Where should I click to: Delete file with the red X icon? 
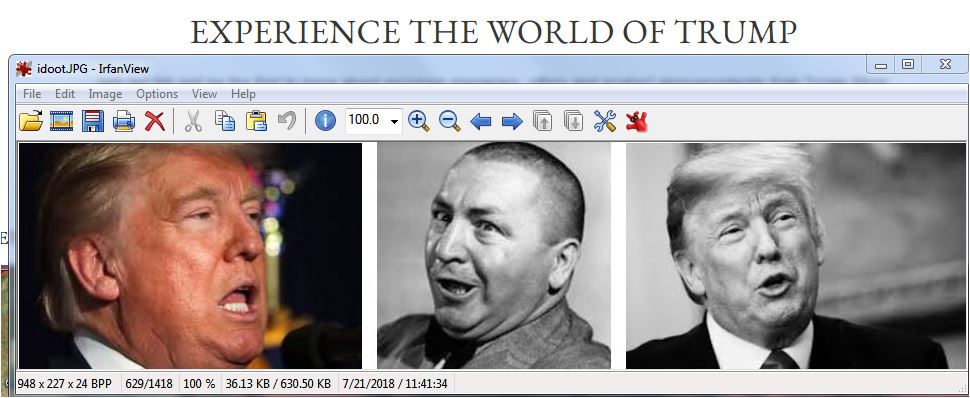pos(155,121)
